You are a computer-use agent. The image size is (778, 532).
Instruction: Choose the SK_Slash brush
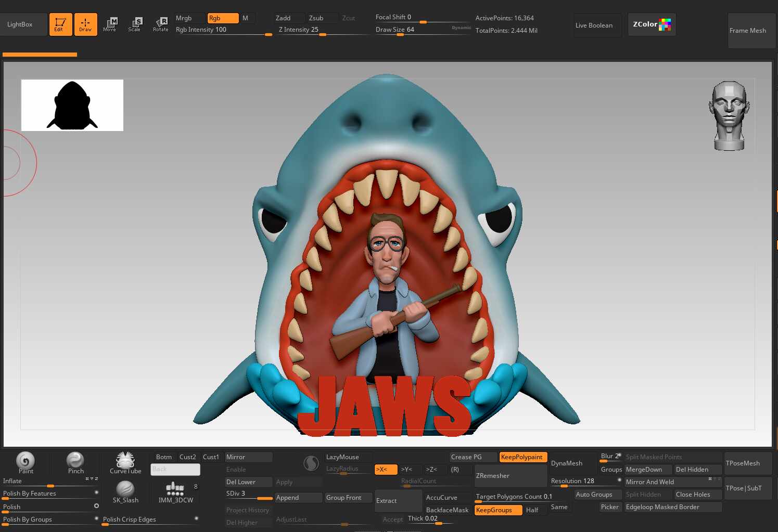click(x=125, y=492)
